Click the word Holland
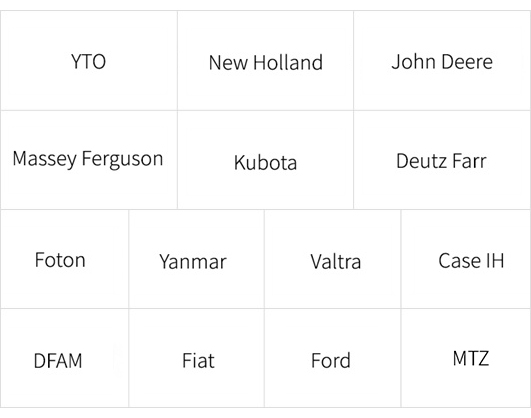The image size is (531, 418). tap(288, 62)
